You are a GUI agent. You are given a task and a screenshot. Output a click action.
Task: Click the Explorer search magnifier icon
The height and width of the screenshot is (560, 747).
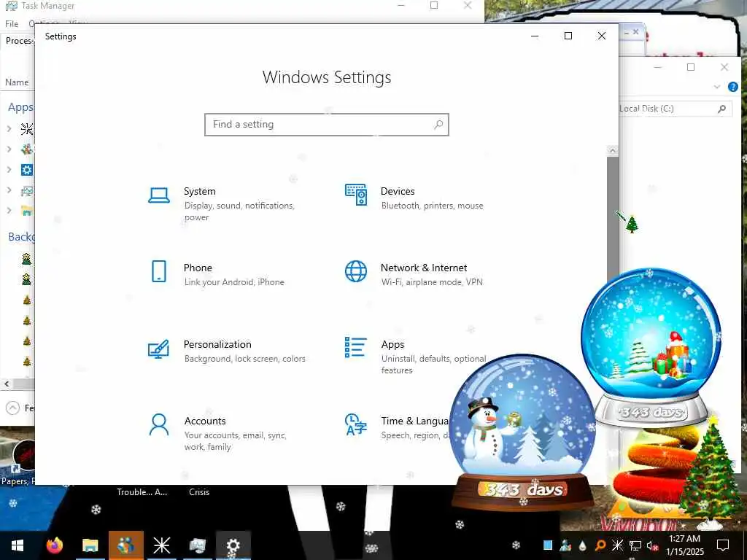[721, 109]
